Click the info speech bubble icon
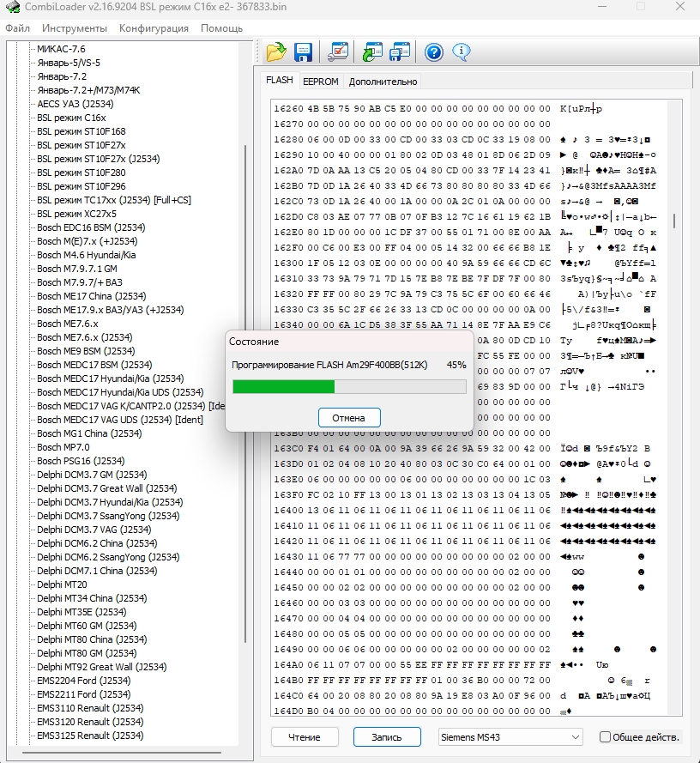The height and width of the screenshot is (763, 700). click(x=462, y=52)
